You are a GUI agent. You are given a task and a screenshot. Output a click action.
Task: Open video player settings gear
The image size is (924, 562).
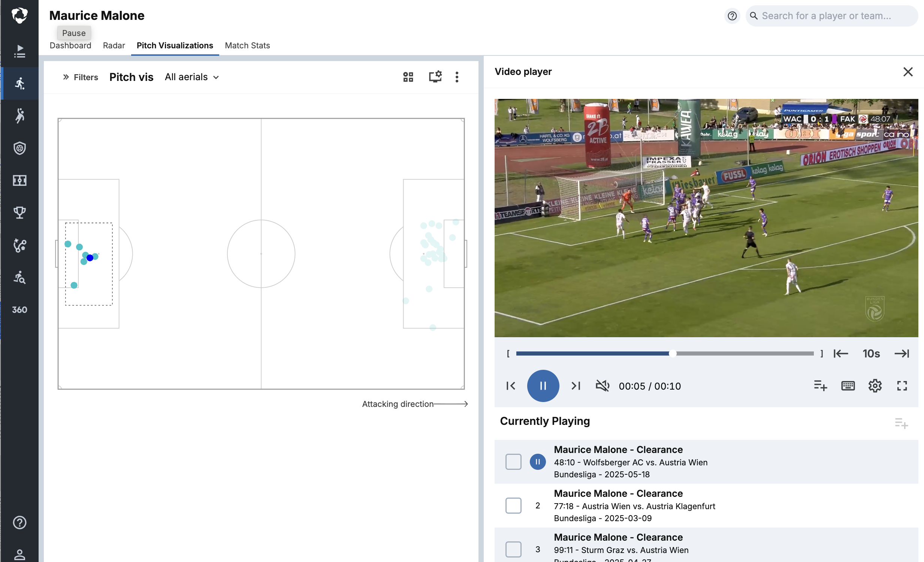coord(875,386)
